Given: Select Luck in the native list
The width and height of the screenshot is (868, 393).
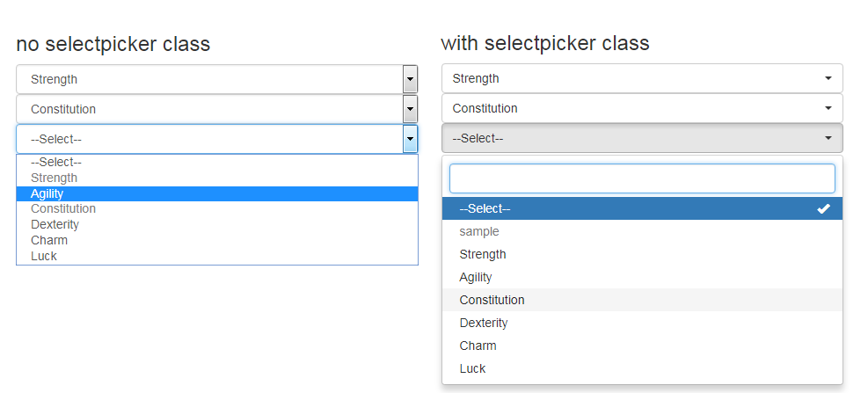Looking at the screenshot, I should point(217,256).
